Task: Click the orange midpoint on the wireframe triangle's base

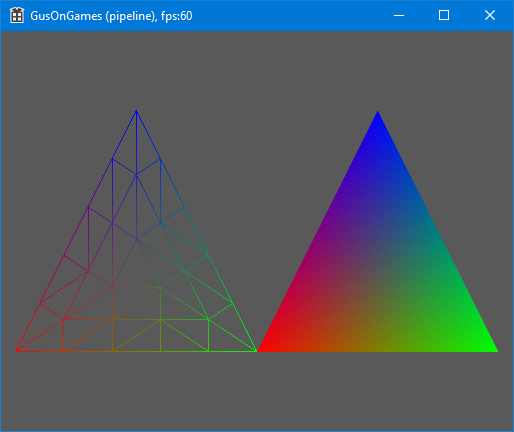Action: pyautogui.click(x=113, y=351)
